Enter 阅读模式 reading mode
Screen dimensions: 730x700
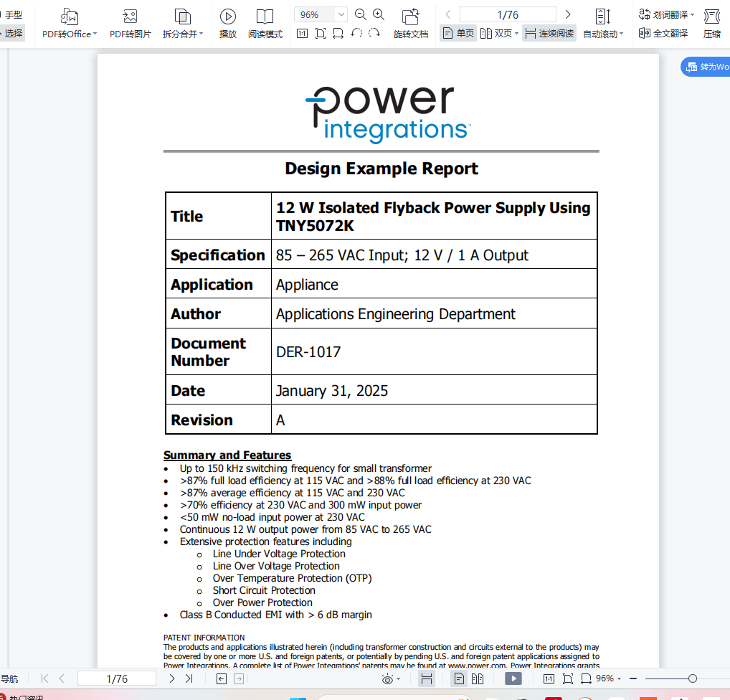pos(265,23)
